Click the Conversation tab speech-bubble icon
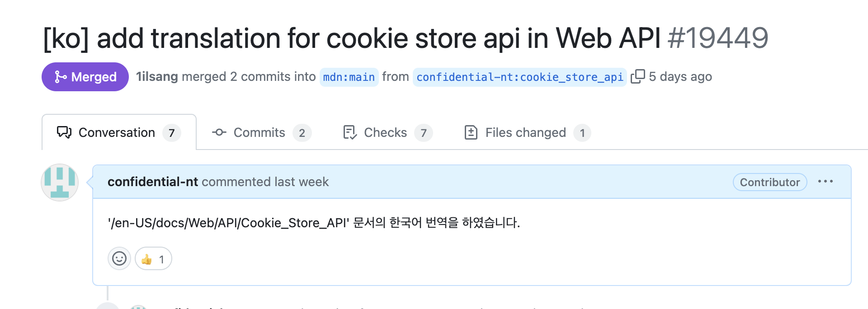 [64, 132]
